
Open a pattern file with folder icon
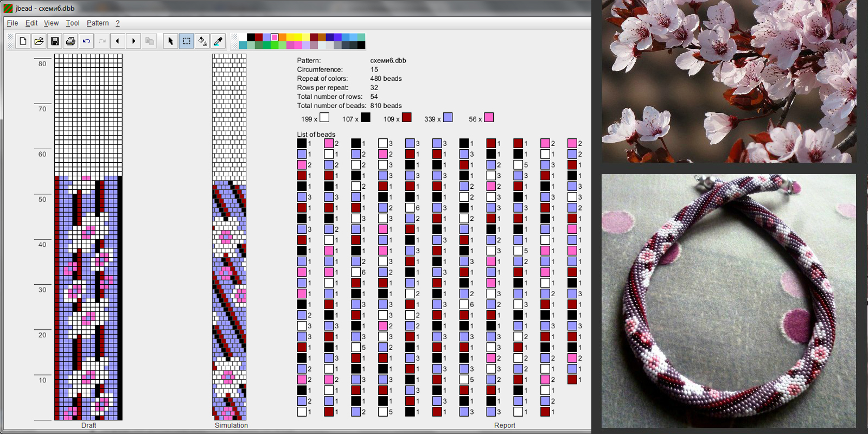point(39,41)
